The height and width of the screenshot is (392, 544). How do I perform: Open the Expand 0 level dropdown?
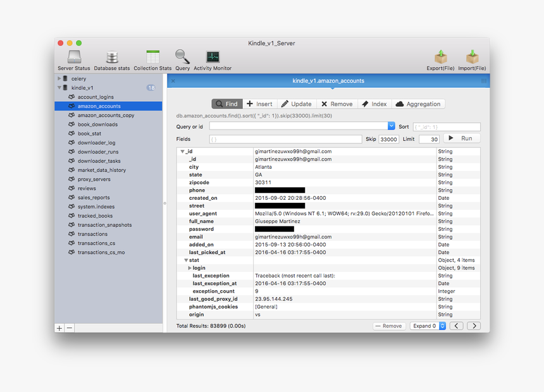click(428, 326)
